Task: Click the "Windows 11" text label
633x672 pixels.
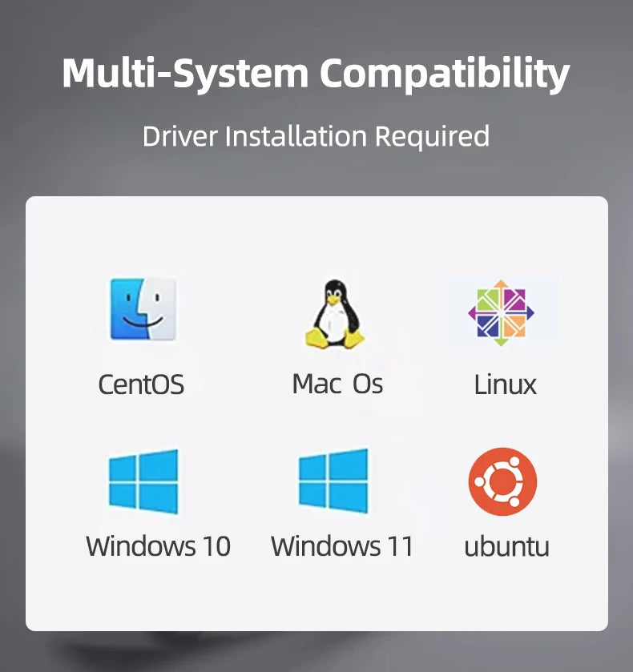Action: coord(342,546)
